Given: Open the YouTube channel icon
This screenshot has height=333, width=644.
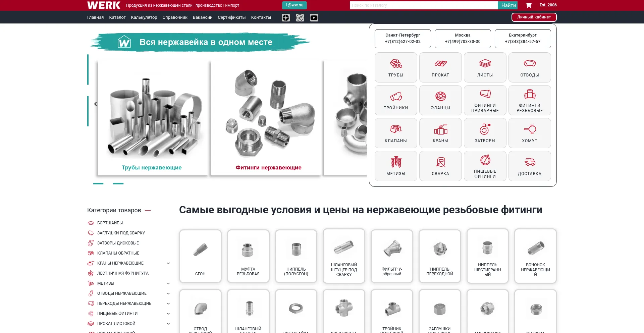Looking at the screenshot, I should pos(314,18).
